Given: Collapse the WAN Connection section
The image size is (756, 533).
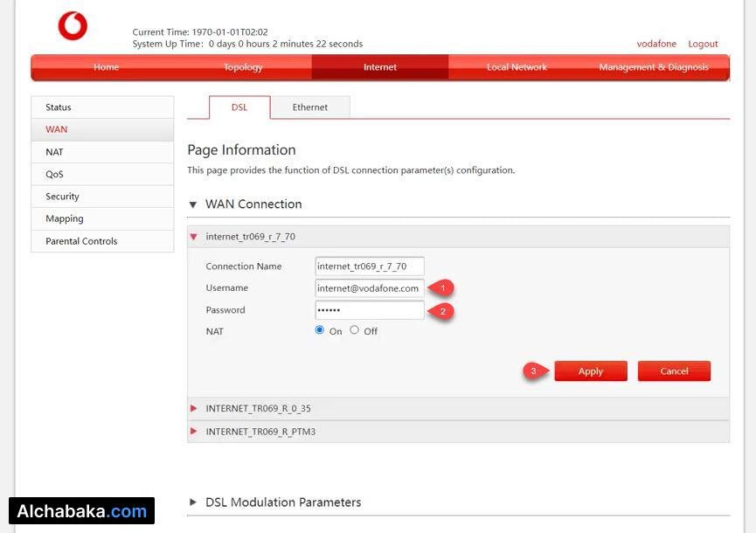Looking at the screenshot, I should point(192,204).
